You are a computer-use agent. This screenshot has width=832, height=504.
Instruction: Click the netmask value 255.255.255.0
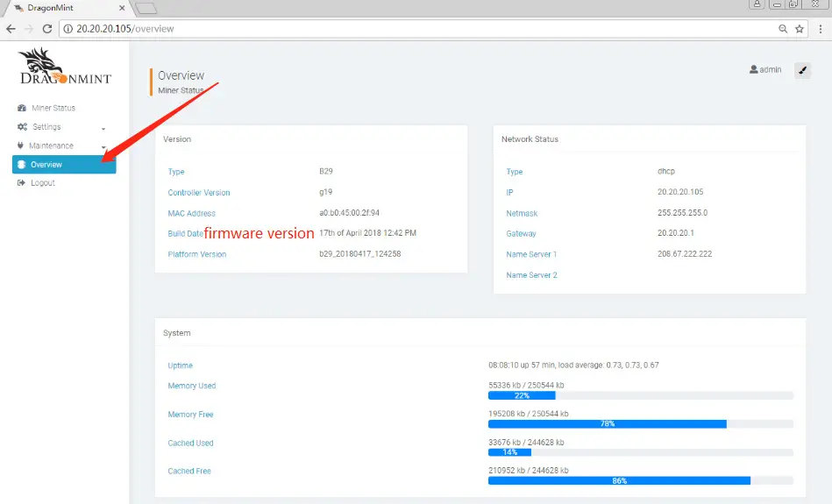(x=682, y=213)
